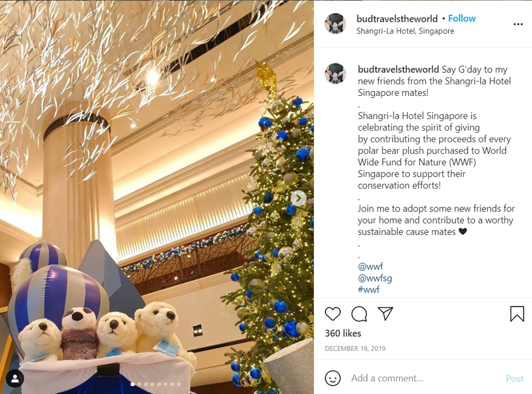This screenshot has width=532, height=394.
Task: Click the profile avatar beside the caption
Action: (x=335, y=73)
